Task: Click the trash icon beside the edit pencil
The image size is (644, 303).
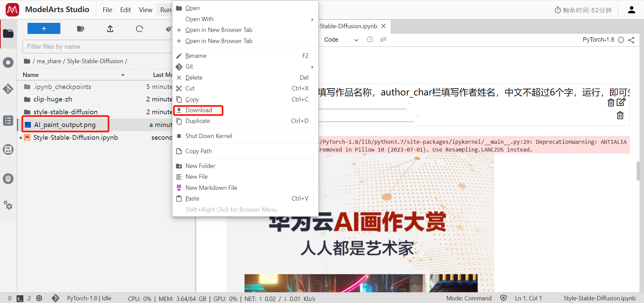Action: [x=611, y=102]
